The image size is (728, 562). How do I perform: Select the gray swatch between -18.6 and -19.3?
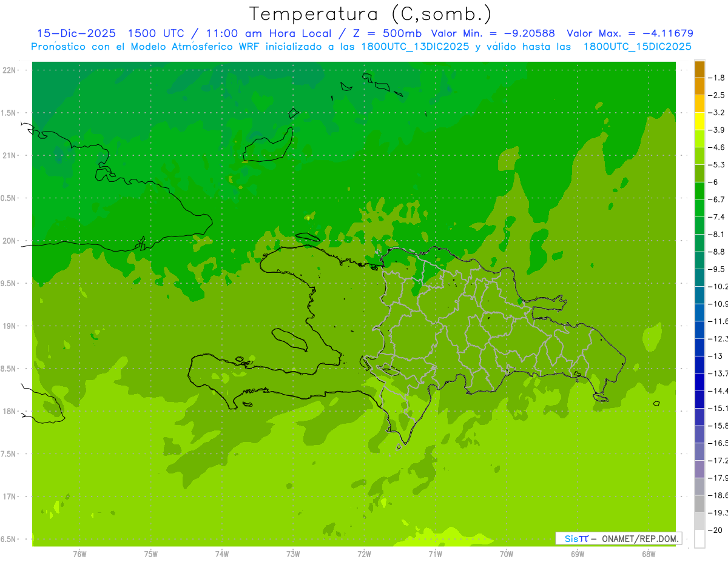coord(699,504)
